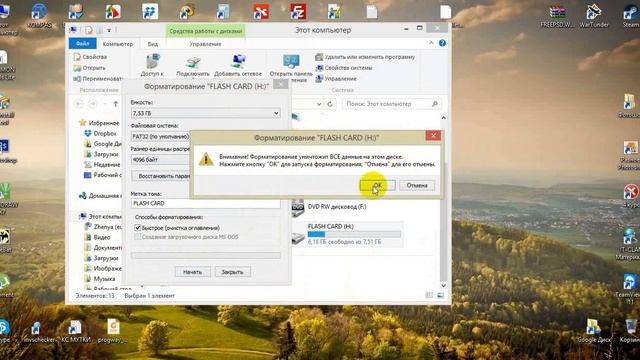
Task: Open Видео folder in navigation pane
Action: pyautogui.click(x=97, y=237)
